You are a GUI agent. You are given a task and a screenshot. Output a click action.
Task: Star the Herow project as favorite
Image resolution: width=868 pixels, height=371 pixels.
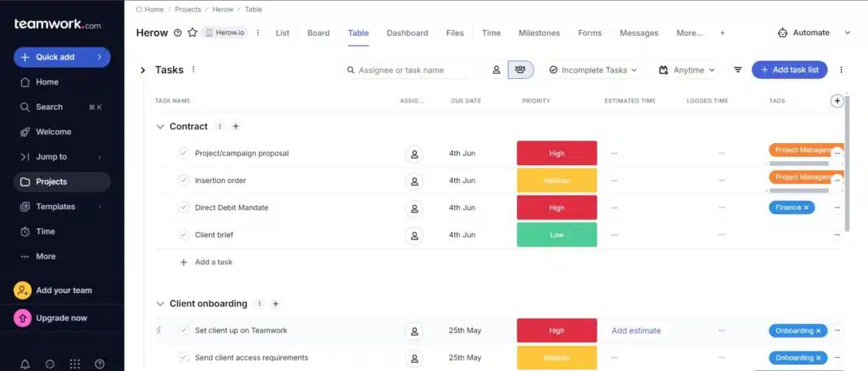[193, 33]
